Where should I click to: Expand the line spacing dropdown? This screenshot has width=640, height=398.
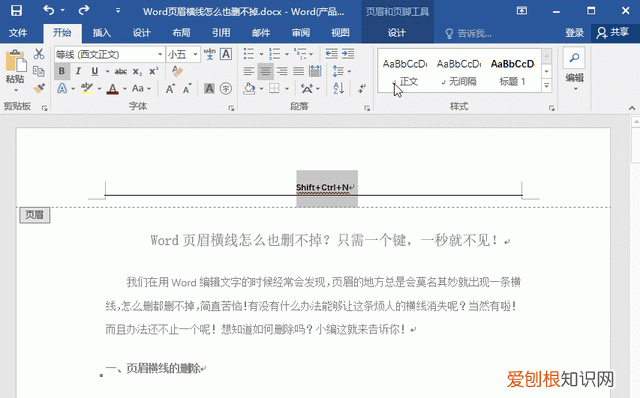tap(349, 71)
